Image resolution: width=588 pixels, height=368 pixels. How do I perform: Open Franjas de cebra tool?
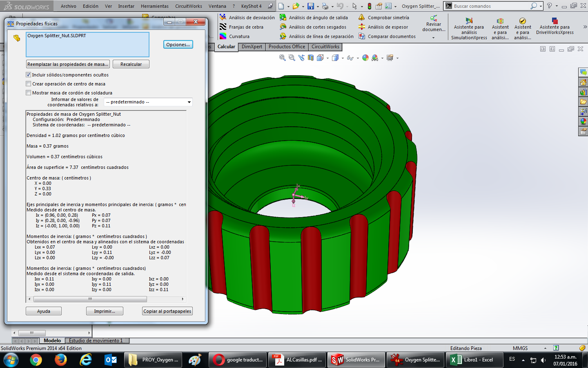[241, 27]
